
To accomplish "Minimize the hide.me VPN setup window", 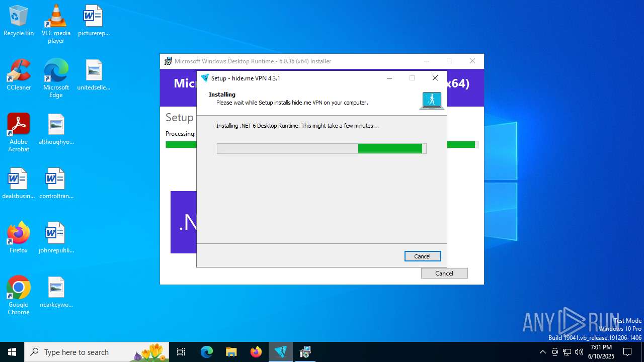I will [389, 78].
